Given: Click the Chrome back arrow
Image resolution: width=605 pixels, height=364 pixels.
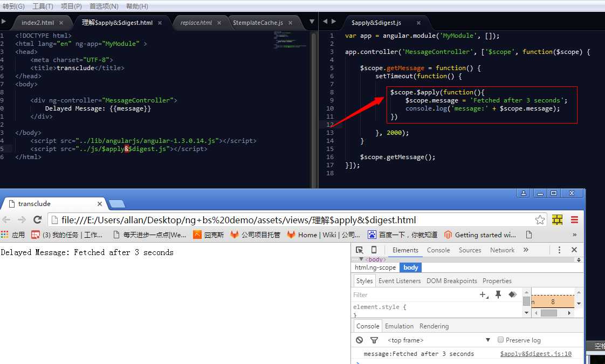Looking at the screenshot, I should pyautogui.click(x=6, y=219).
